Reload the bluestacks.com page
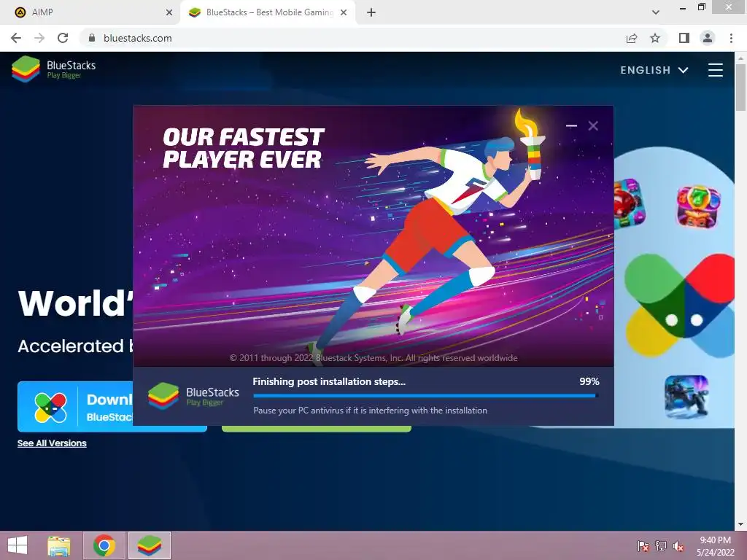 tap(63, 38)
